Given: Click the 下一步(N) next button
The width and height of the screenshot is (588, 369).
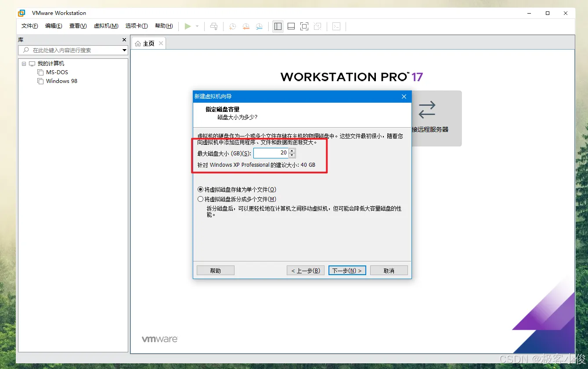Looking at the screenshot, I should tap(347, 271).
